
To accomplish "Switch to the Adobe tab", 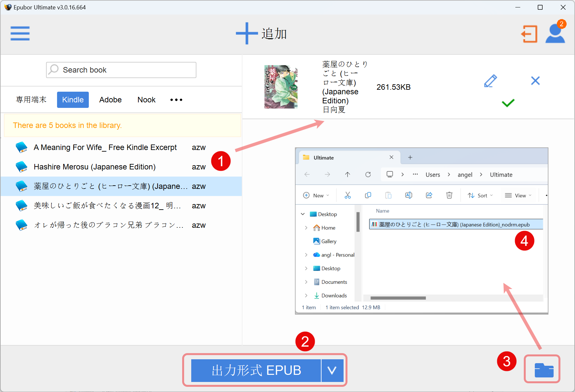I will (x=111, y=100).
